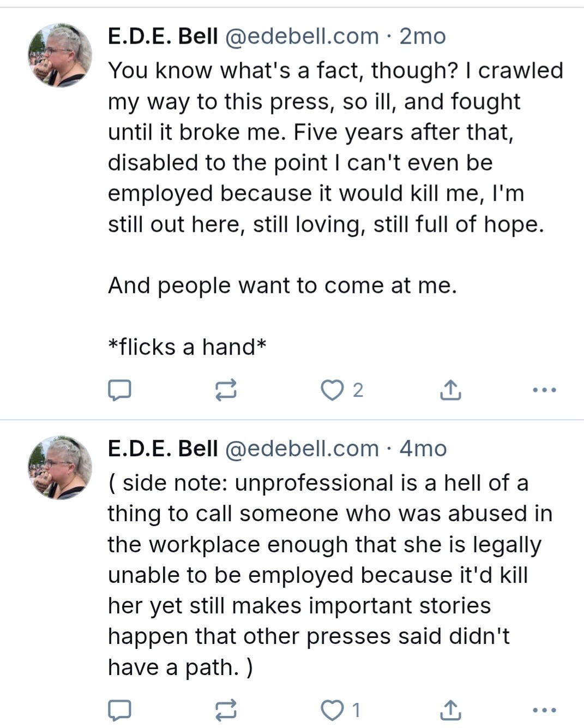Image resolution: width=584 pixels, height=728 pixels.
Task: Share the 2mo post
Action: coord(450,390)
